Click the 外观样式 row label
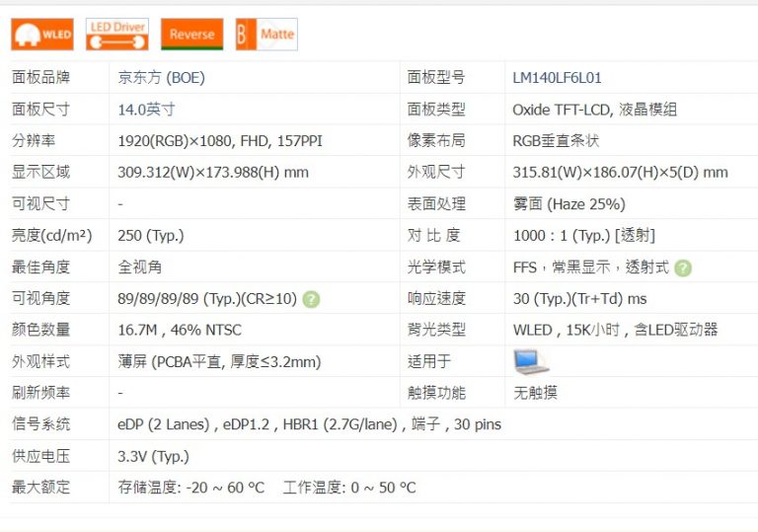The width and height of the screenshot is (758, 532). (x=41, y=361)
